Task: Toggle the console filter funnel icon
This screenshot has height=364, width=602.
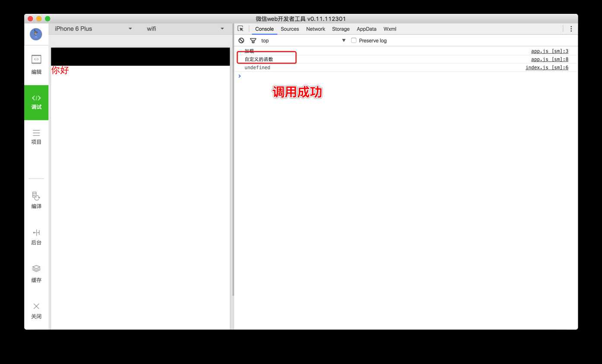Action: [x=253, y=41]
